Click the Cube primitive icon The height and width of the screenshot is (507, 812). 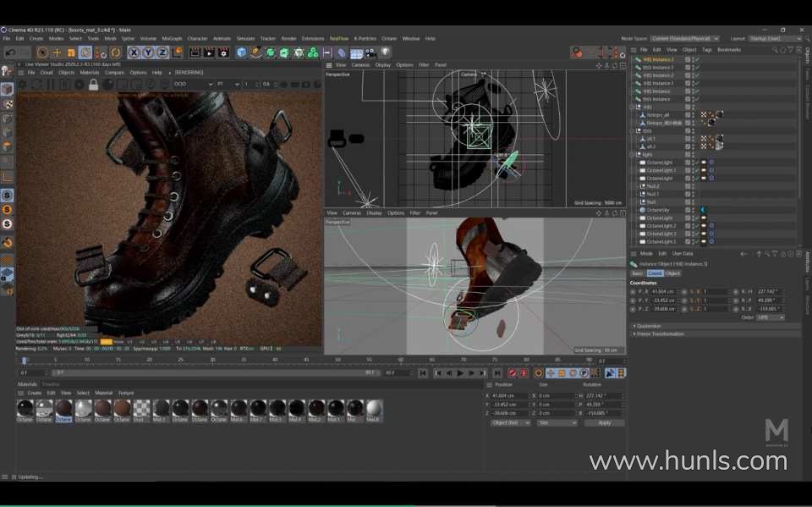click(x=242, y=52)
